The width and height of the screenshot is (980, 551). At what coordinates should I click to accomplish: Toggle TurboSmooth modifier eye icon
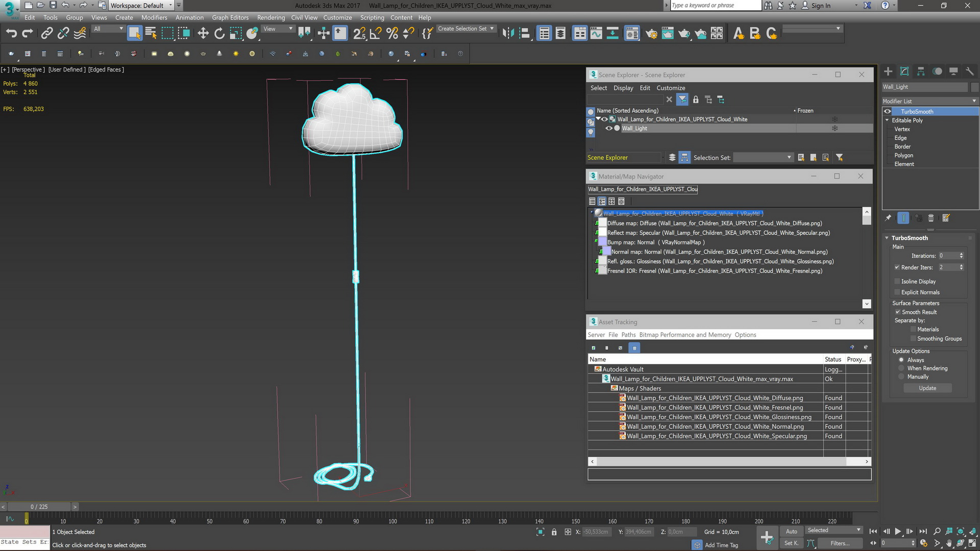point(888,111)
